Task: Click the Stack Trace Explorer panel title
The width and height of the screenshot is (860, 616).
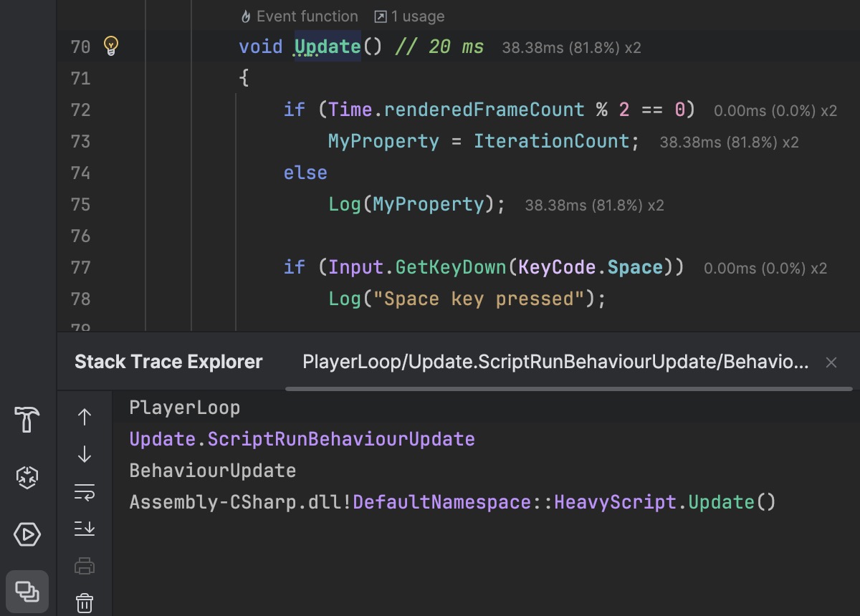Action: tap(168, 362)
